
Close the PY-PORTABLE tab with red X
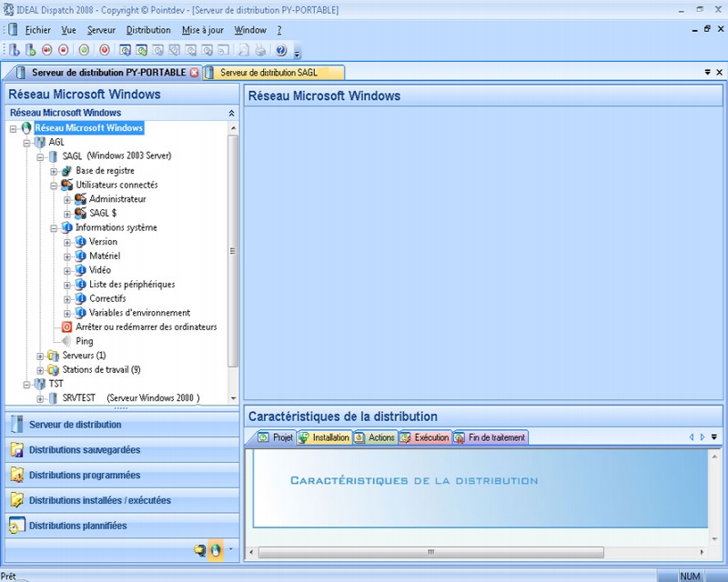[194, 73]
